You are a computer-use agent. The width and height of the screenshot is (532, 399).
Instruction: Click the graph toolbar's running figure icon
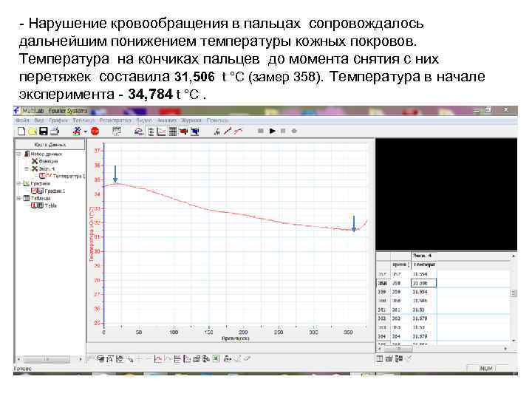click(228, 358)
